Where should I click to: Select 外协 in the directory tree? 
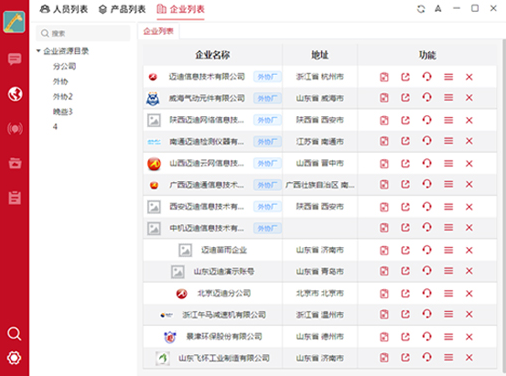coord(60,81)
